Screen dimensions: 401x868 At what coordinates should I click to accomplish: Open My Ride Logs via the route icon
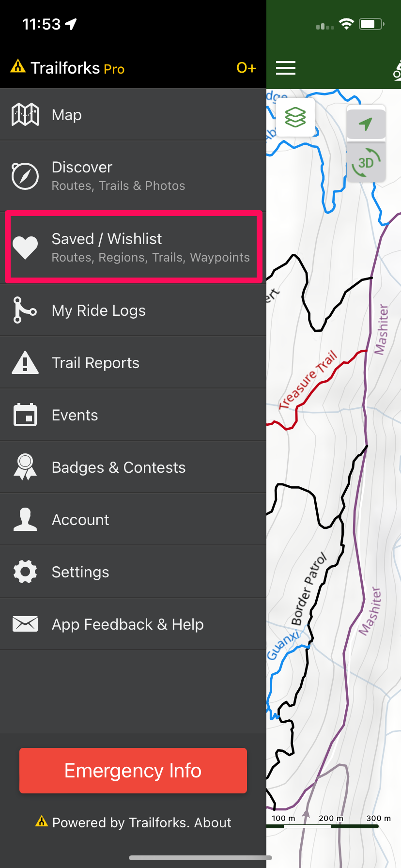[x=25, y=310]
